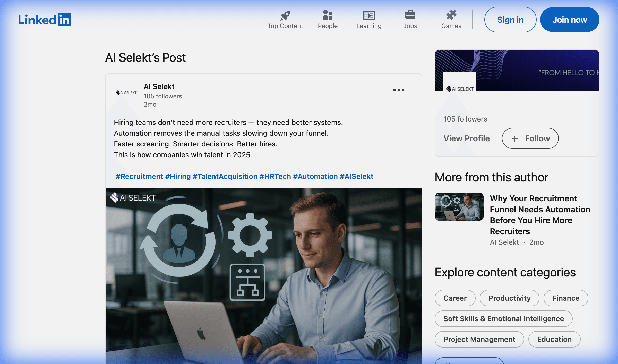Follow the AI Selekt page

(530, 138)
